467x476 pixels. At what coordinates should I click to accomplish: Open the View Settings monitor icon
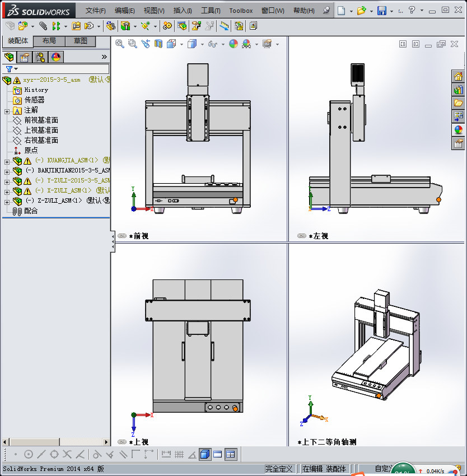point(267,44)
